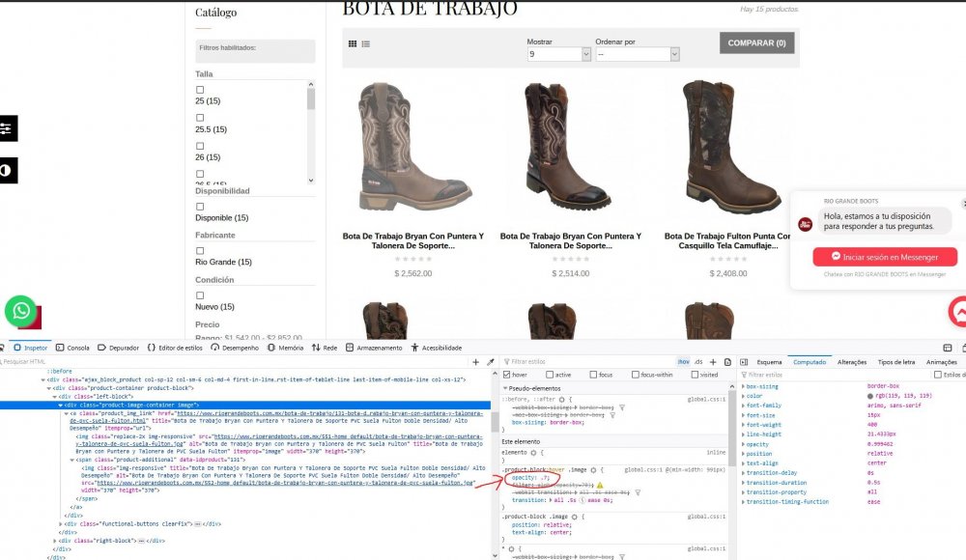
Task: Click selector highlighter for .product-block .image rule
Action: click(574, 517)
